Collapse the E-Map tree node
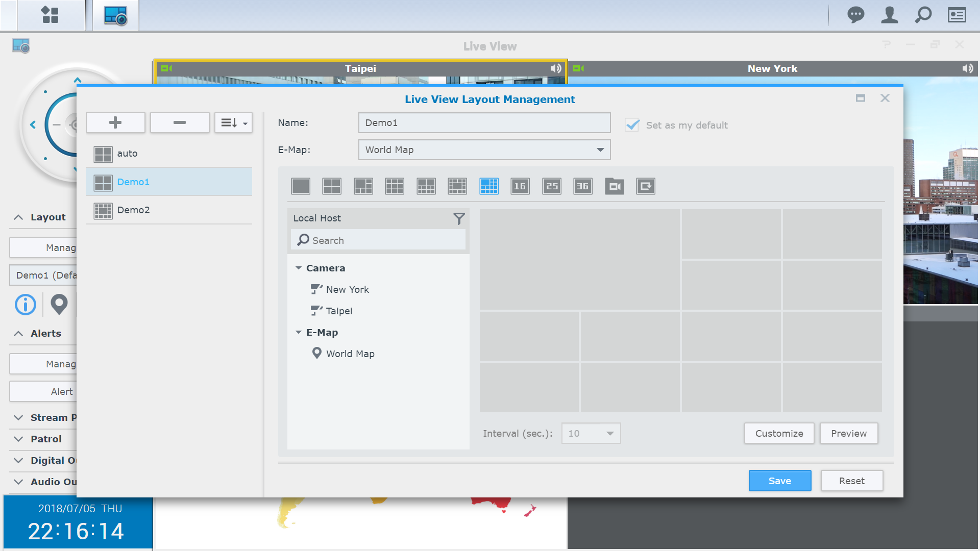The image size is (980, 551). point(299,332)
